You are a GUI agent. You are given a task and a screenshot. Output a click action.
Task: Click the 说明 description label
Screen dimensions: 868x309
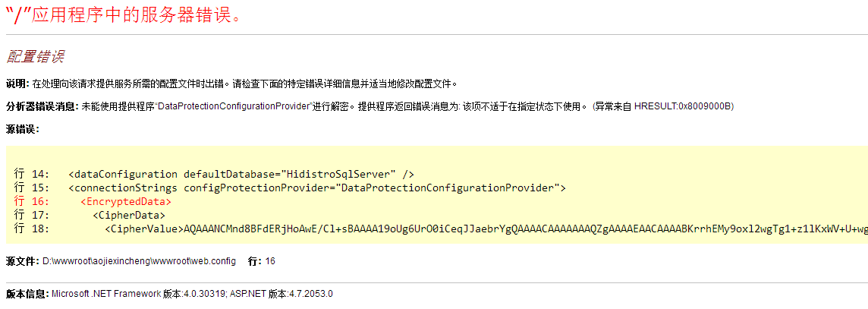[17, 84]
